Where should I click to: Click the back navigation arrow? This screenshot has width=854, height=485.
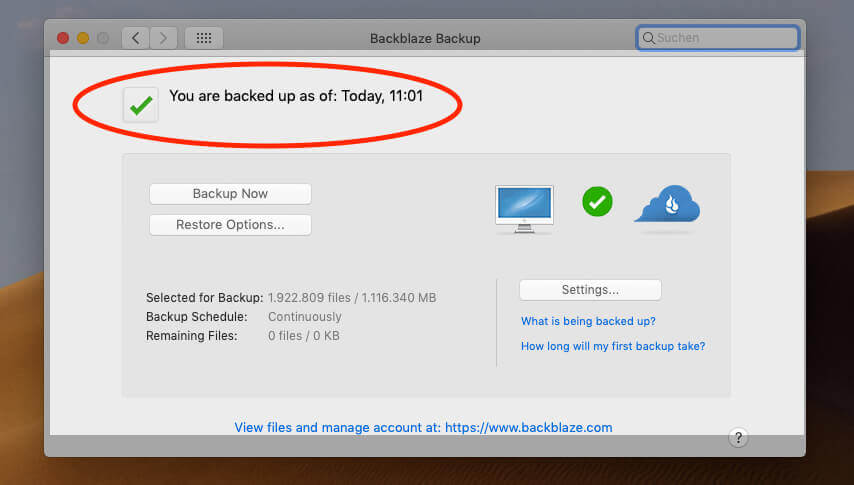(135, 38)
